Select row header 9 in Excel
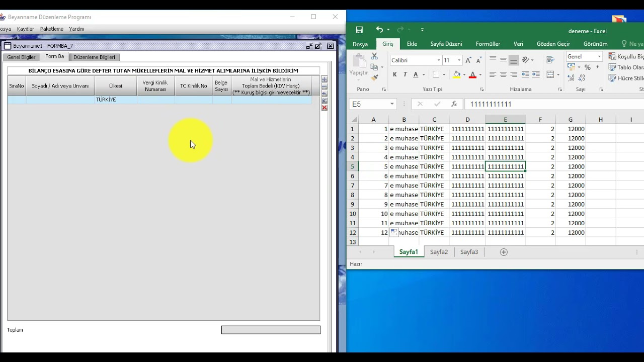Image resolution: width=644 pixels, height=362 pixels. pos(353,204)
